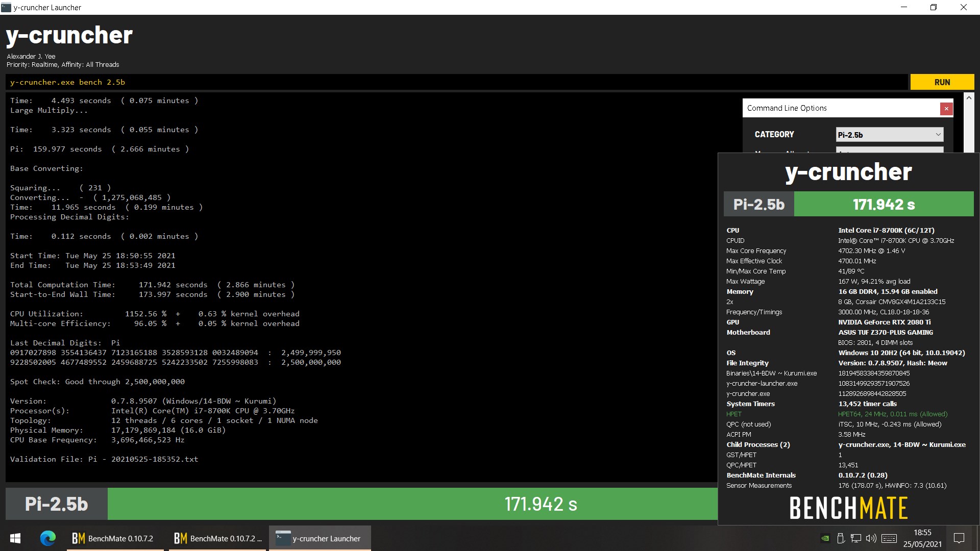Open the network status tray icon

[856, 538]
